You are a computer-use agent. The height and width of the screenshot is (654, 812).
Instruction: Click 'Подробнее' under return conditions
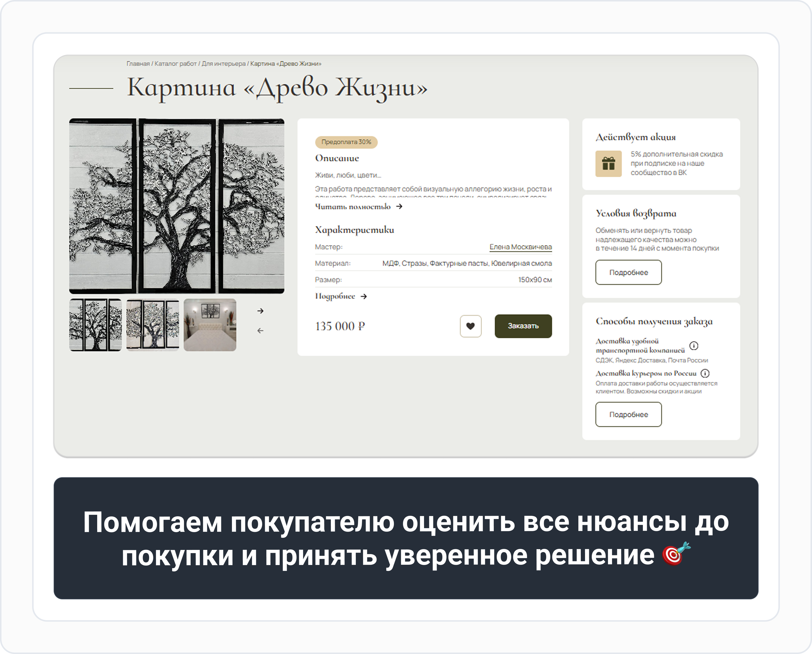(628, 272)
